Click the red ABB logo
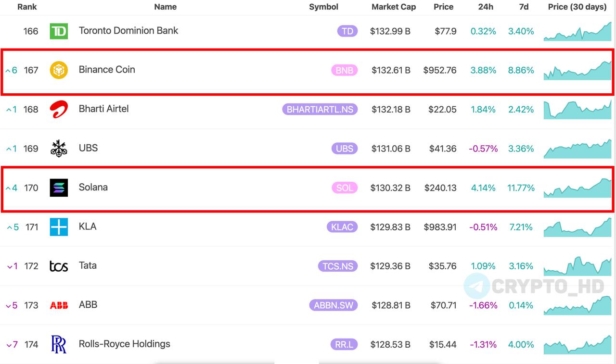The height and width of the screenshot is (364, 616). point(59,305)
